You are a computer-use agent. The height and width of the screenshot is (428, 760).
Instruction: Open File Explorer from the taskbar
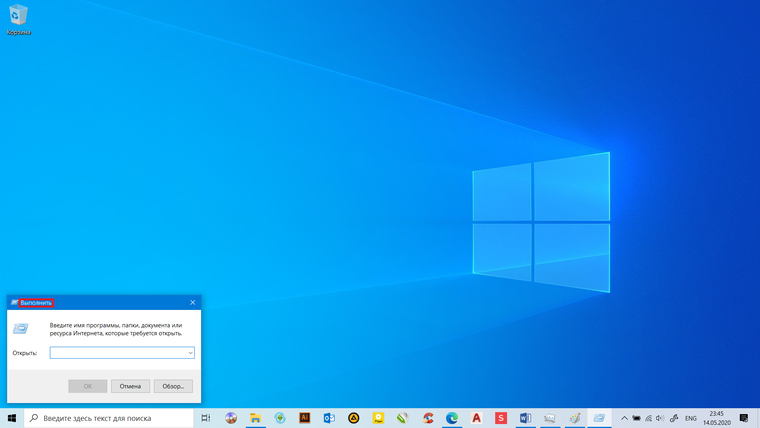tap(255, 418)
